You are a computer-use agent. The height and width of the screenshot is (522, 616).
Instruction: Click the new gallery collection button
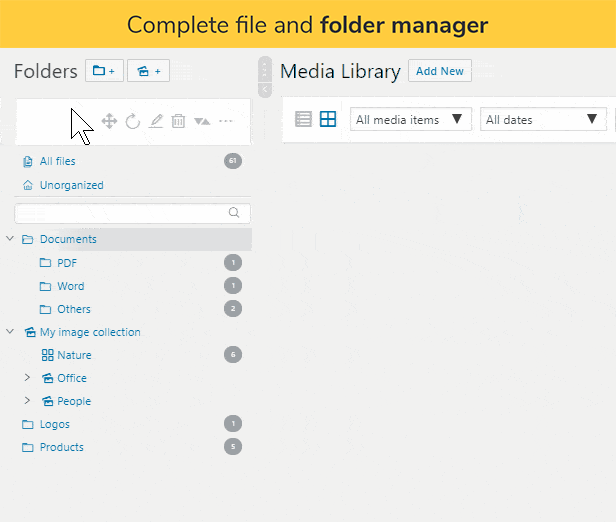148,71
